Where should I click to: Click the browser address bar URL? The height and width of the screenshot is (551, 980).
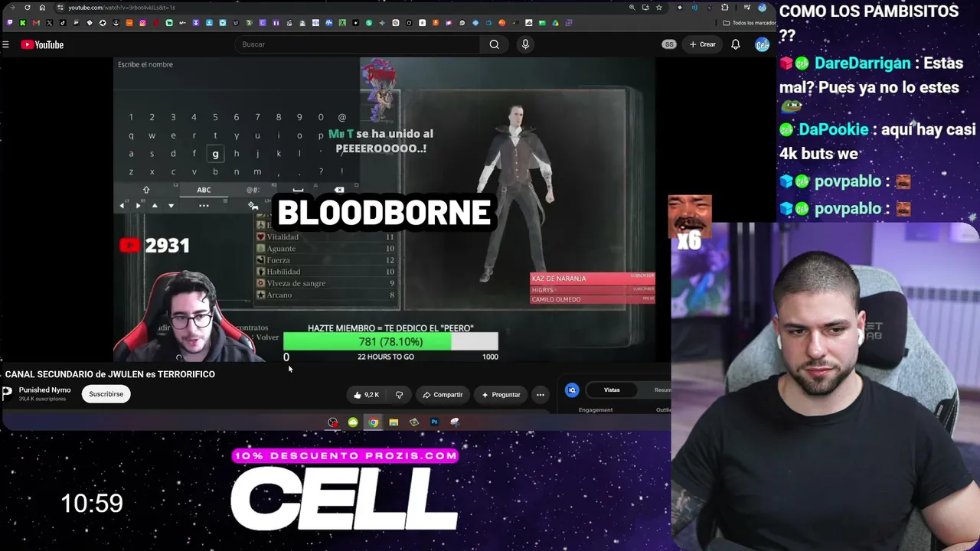pyautogui.click(x=122, y=8)
